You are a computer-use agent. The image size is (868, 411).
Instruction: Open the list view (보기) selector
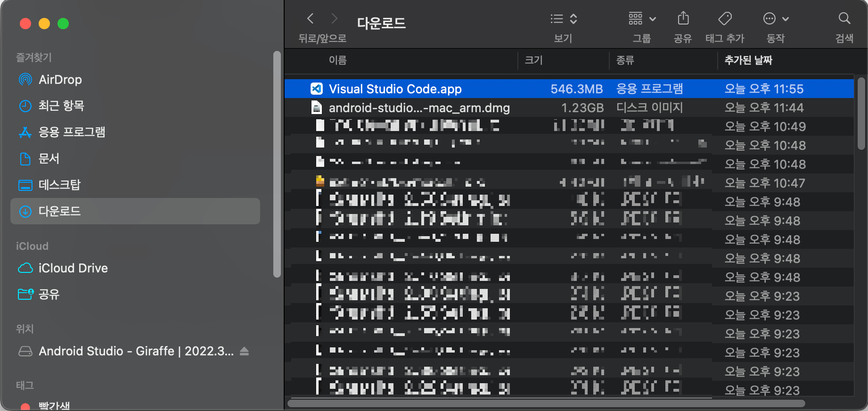tap(564, 19)
